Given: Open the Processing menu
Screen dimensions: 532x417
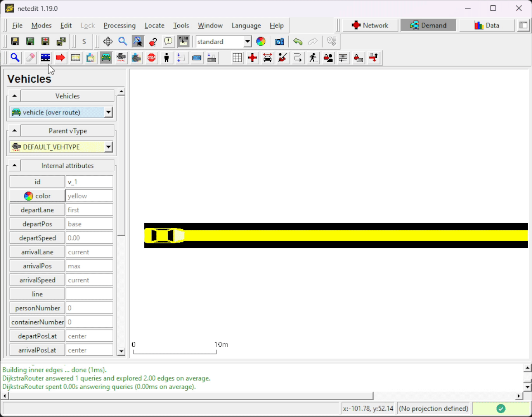Looking at the screenshot, I should click(120, 26).
